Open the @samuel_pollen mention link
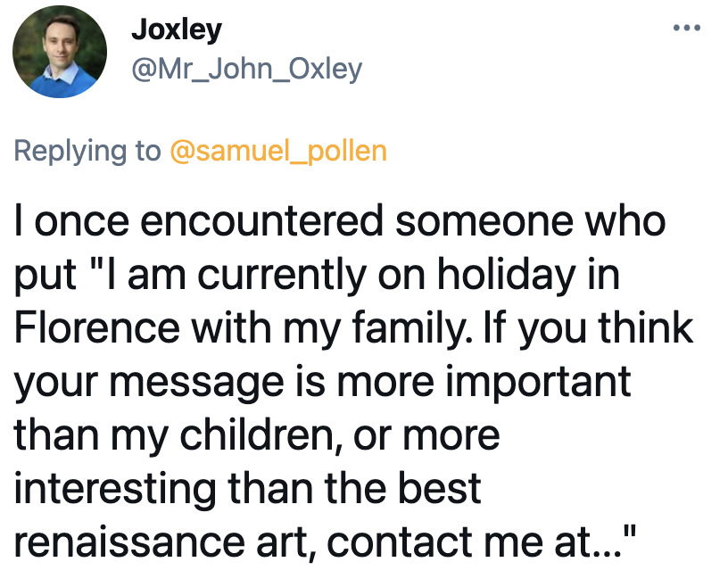 278,151
